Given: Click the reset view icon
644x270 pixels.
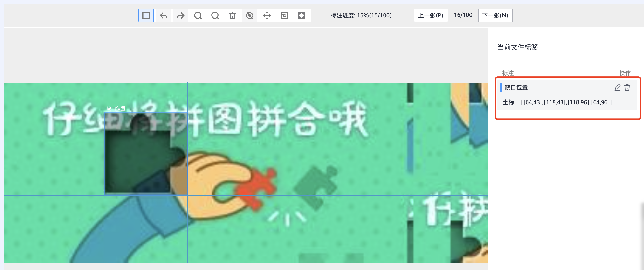Looking at the screenshot, I should pos(284,15).
